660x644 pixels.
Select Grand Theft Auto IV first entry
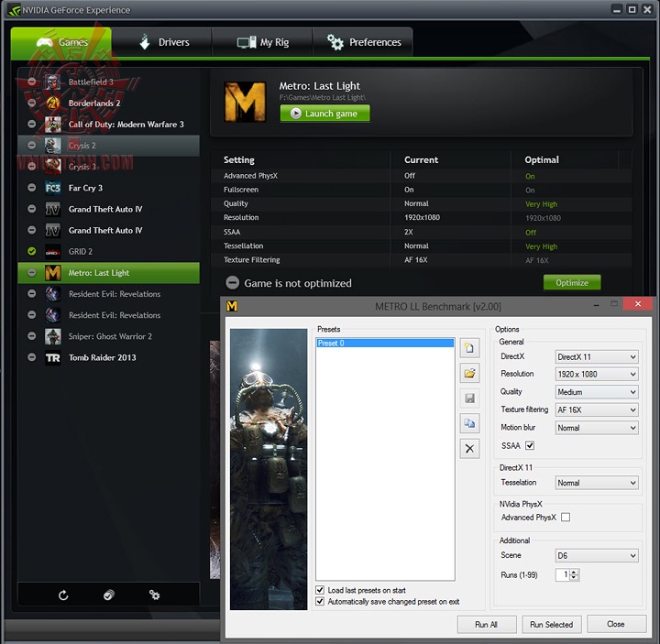click(108, 209)
